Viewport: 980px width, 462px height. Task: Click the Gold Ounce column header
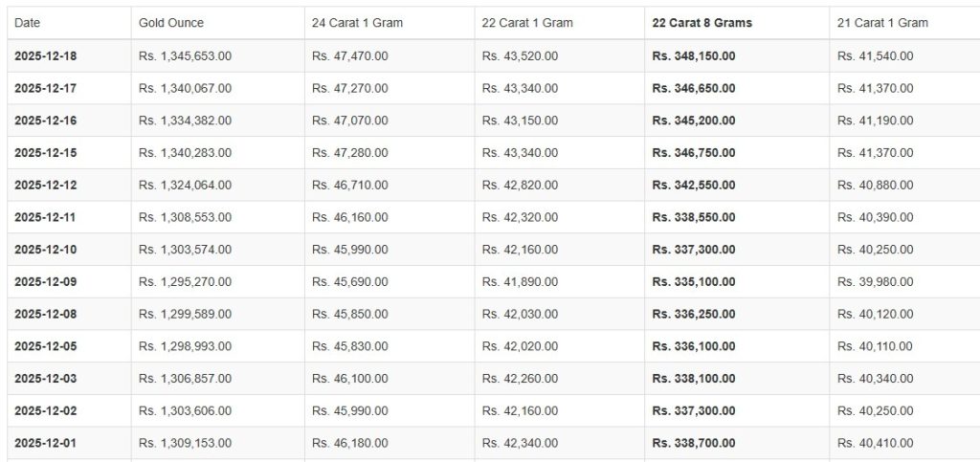[171, 23]
